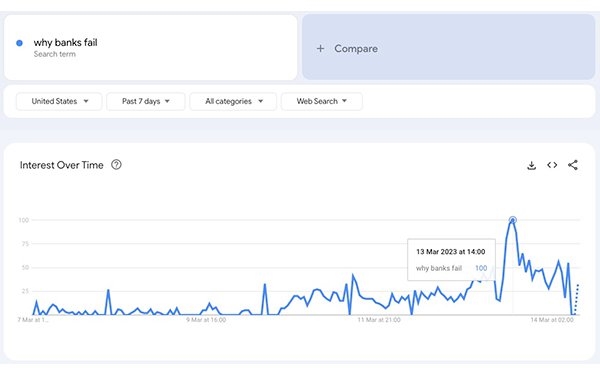Add a Compare search term
Viewport: 600px width, 375px height.
pos(448,47)
